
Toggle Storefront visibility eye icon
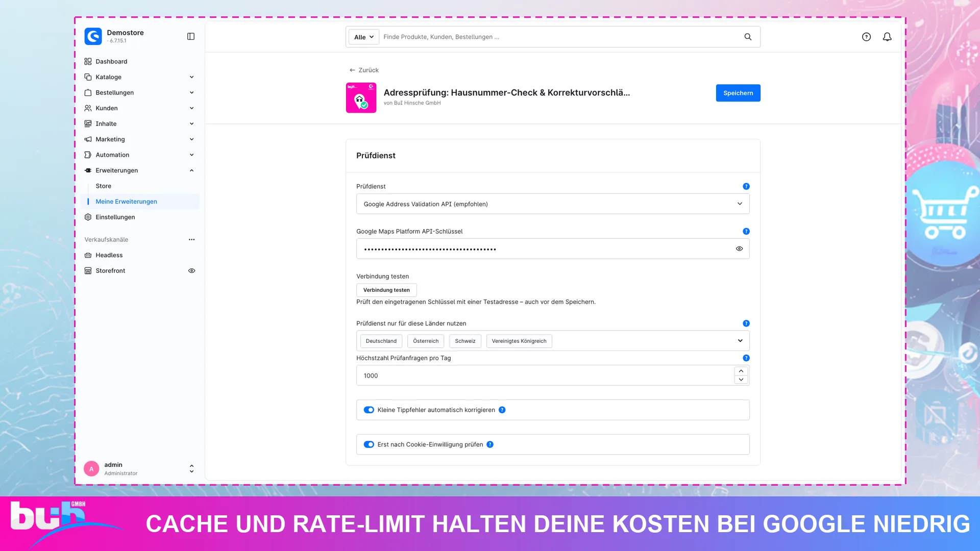pyautogui.click(x=191, y=270)
